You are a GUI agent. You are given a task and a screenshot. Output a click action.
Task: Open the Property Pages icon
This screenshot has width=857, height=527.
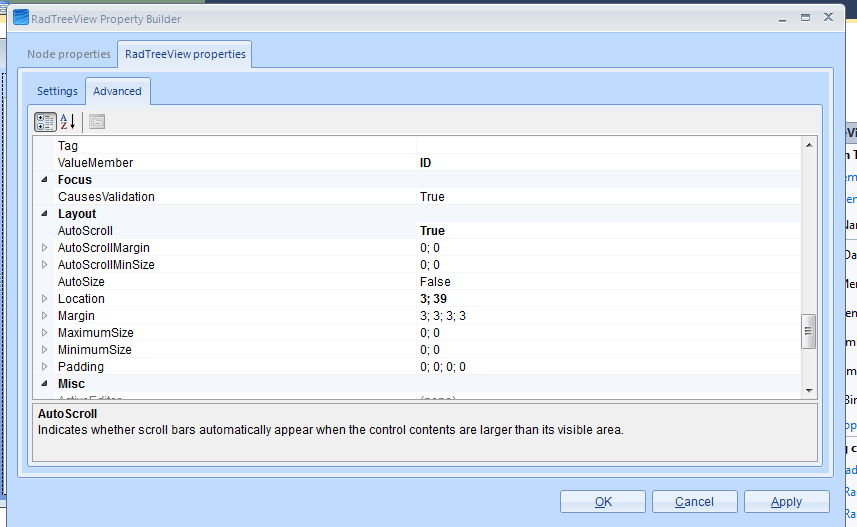tap(97, 122)
